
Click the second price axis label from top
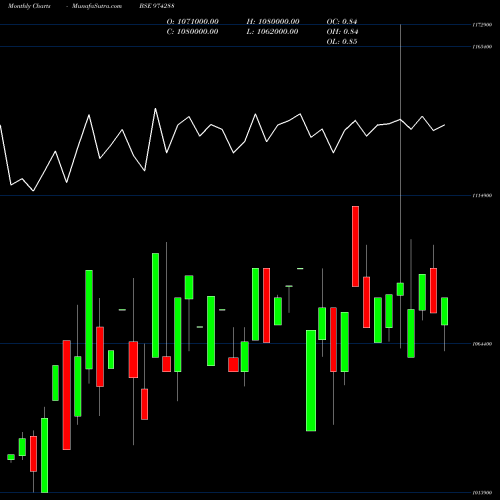(482, 47)
